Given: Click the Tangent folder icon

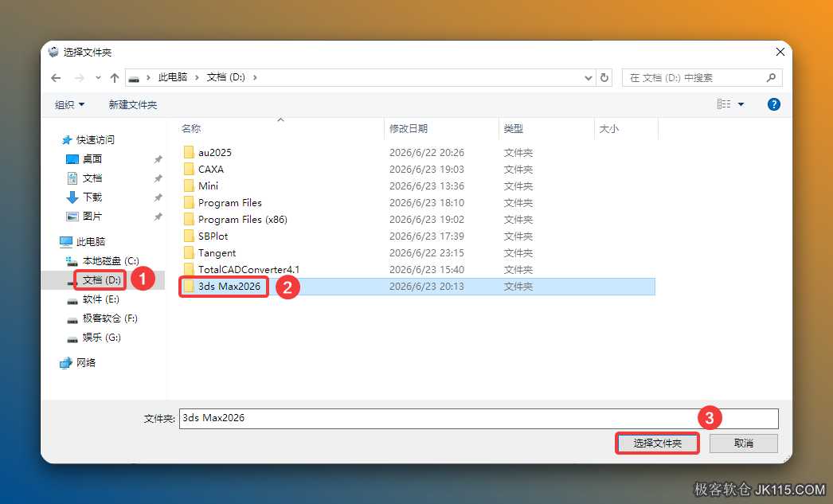Looking at the screenshot, I should point(189,253).
